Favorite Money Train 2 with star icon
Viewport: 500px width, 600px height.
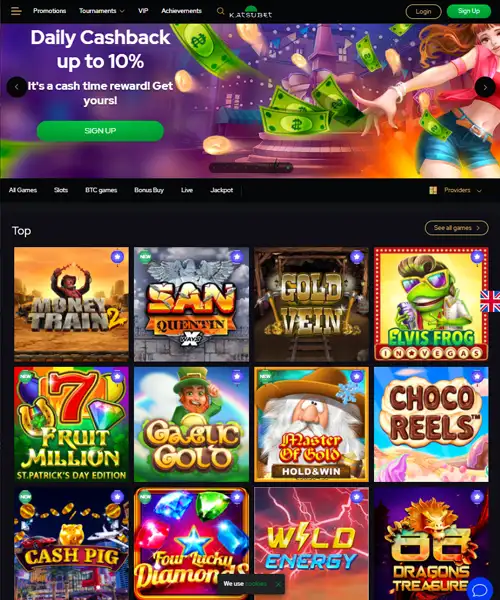tap(117, 257)
